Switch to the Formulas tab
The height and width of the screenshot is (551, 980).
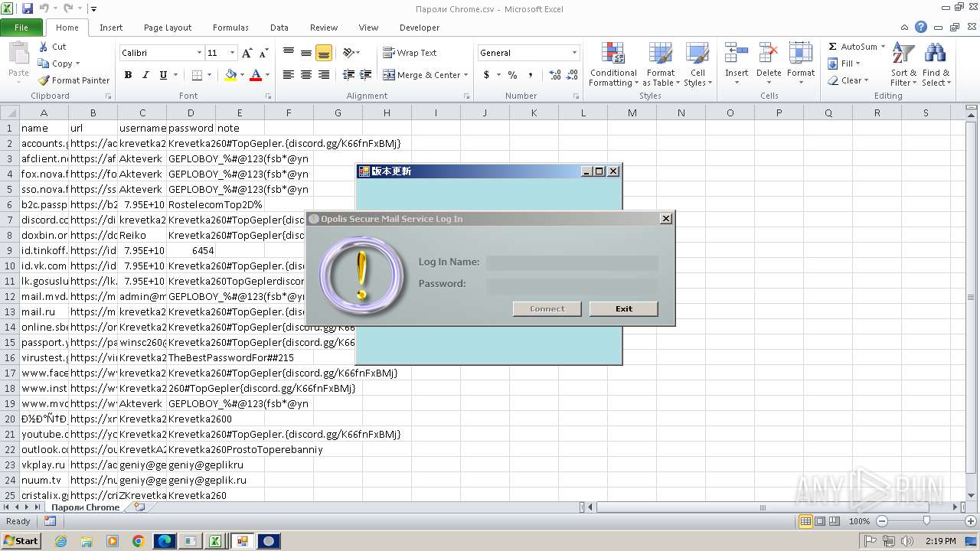pos(230,28)
